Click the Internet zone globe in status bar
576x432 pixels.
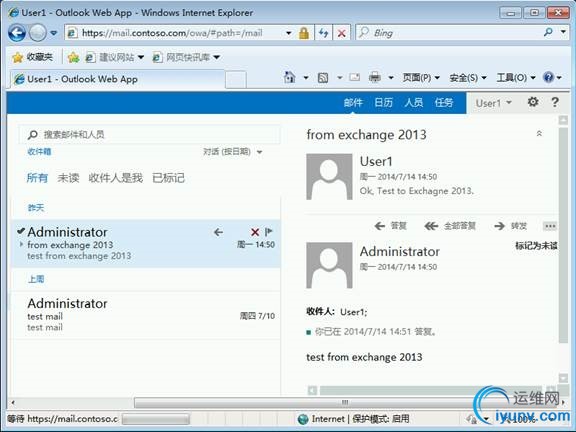tap(303, 419)
